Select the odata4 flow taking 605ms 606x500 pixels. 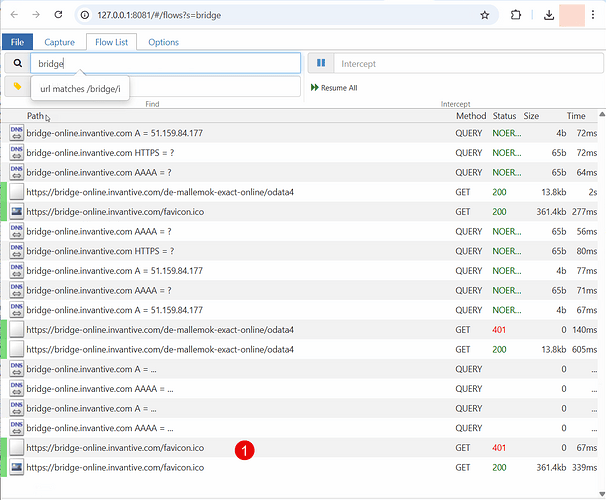300,349
